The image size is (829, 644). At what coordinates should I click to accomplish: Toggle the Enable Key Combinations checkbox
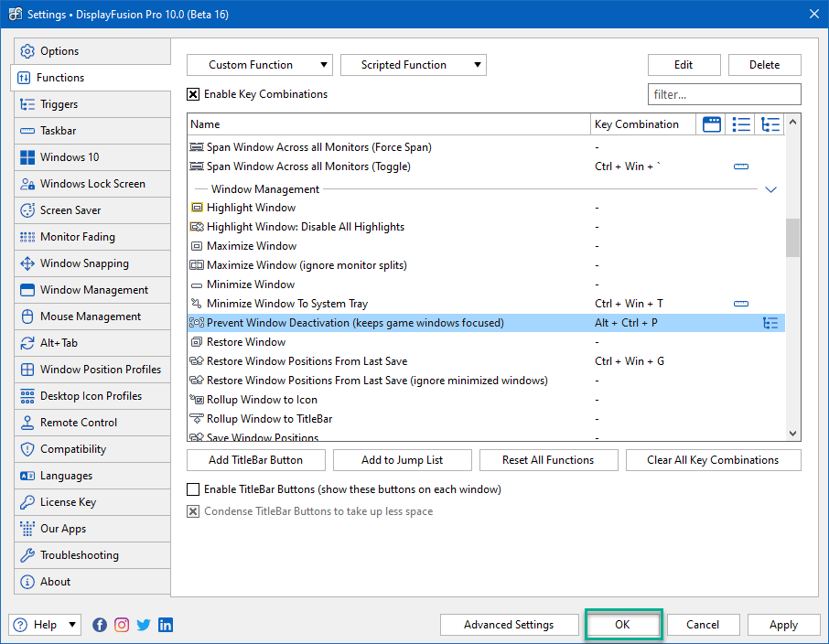[x=193, y=94]
